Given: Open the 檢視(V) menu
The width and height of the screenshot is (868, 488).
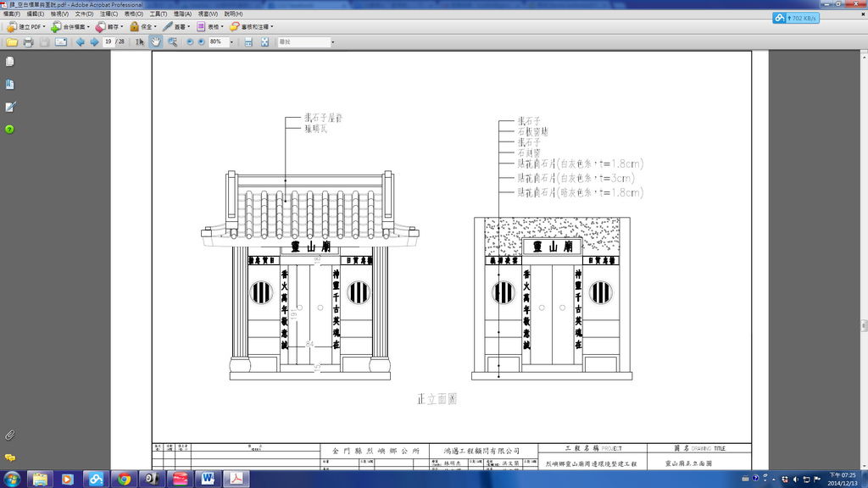Looking at the screenshot, I should tap(60, 14).
